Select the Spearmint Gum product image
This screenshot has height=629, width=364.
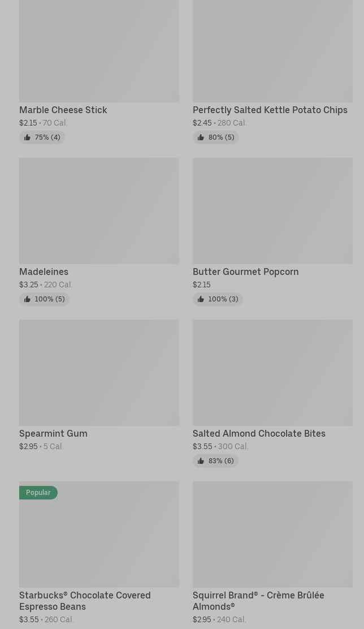coord(99,372)
